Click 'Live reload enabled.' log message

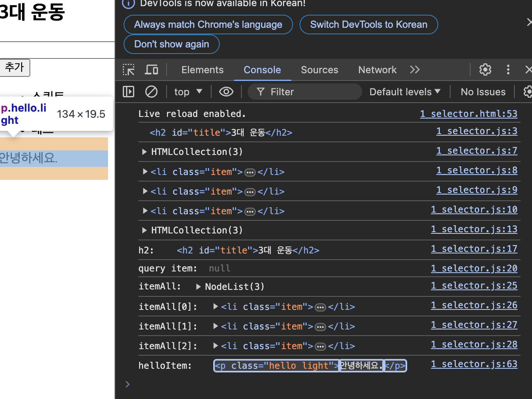192,114
